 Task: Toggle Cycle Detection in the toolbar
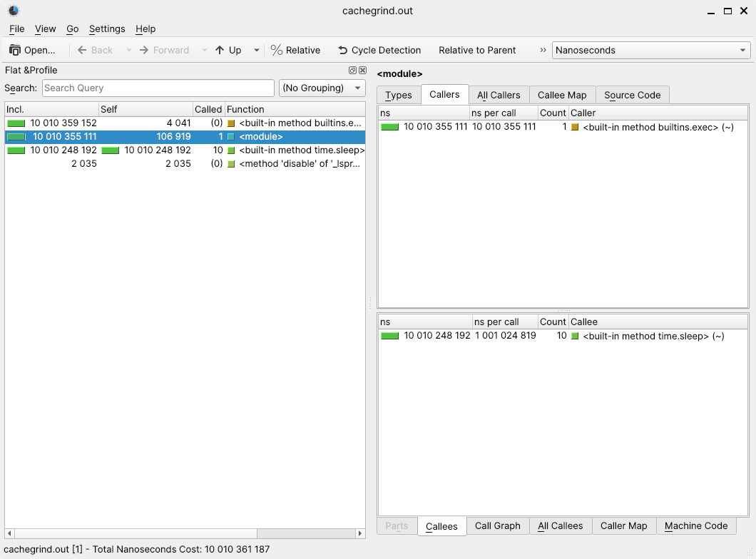click(379, 50)
